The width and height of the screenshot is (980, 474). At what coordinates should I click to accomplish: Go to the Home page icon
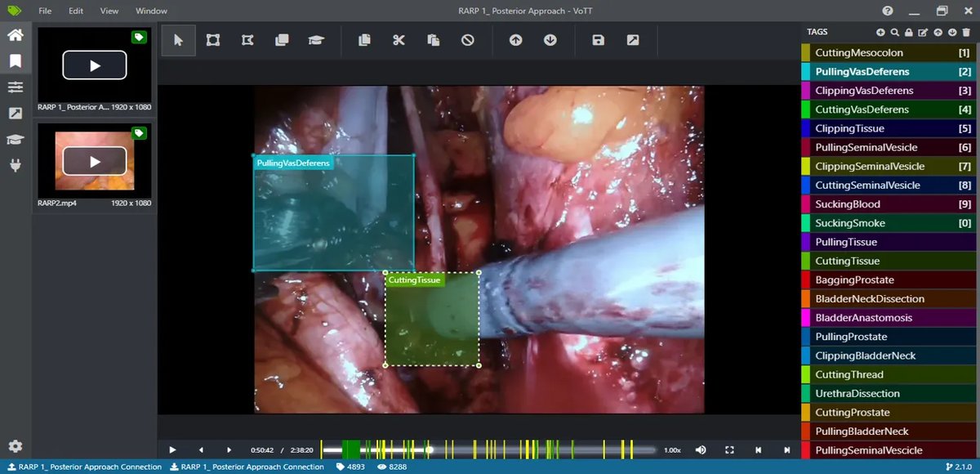tap(15, 35)
